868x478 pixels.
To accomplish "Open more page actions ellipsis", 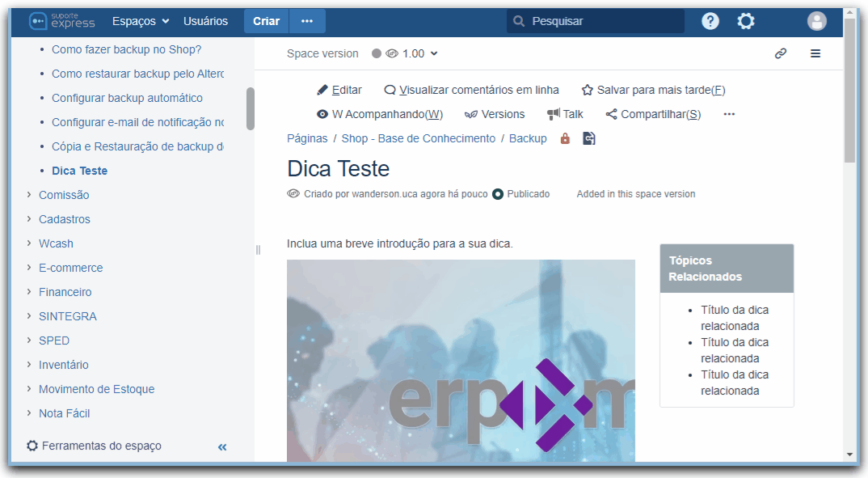I will [x=729, y=114].
